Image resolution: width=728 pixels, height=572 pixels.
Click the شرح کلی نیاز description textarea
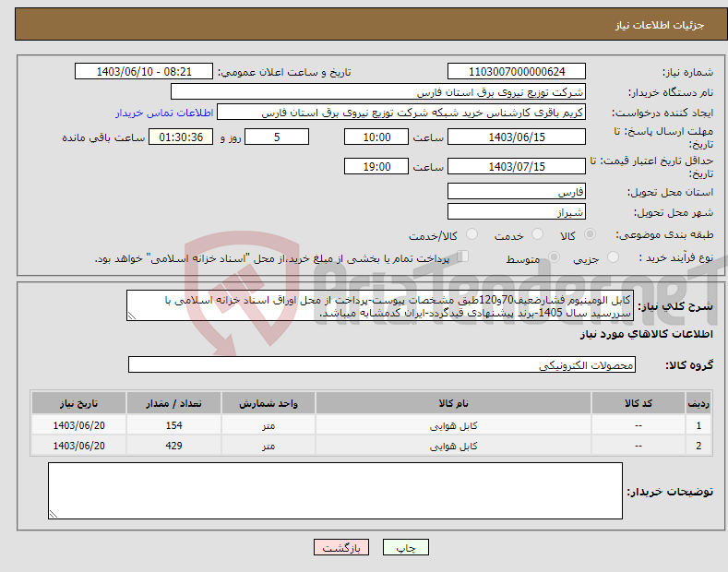coord(380,305)
